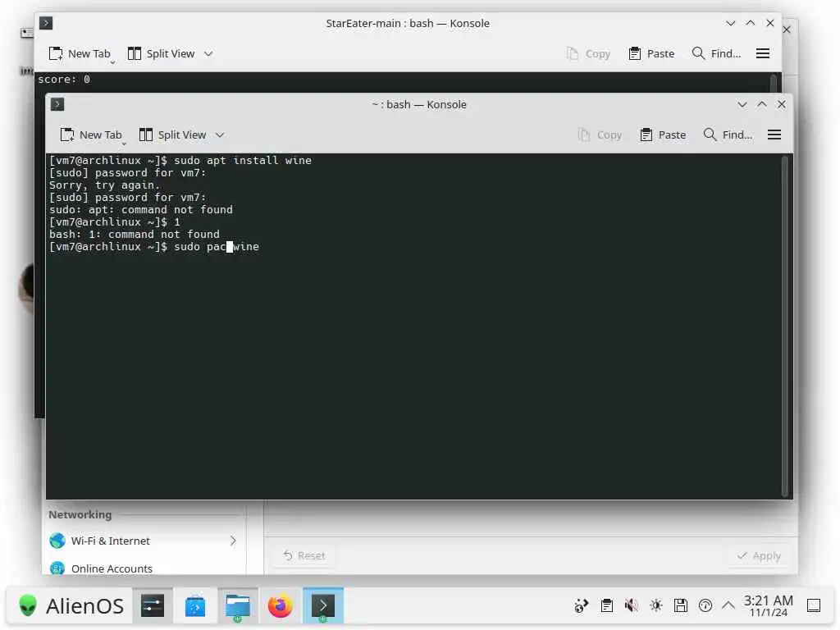Click Split View in front bash Konsole
This screenshot has width=840, height=630.
pos(172,135)
